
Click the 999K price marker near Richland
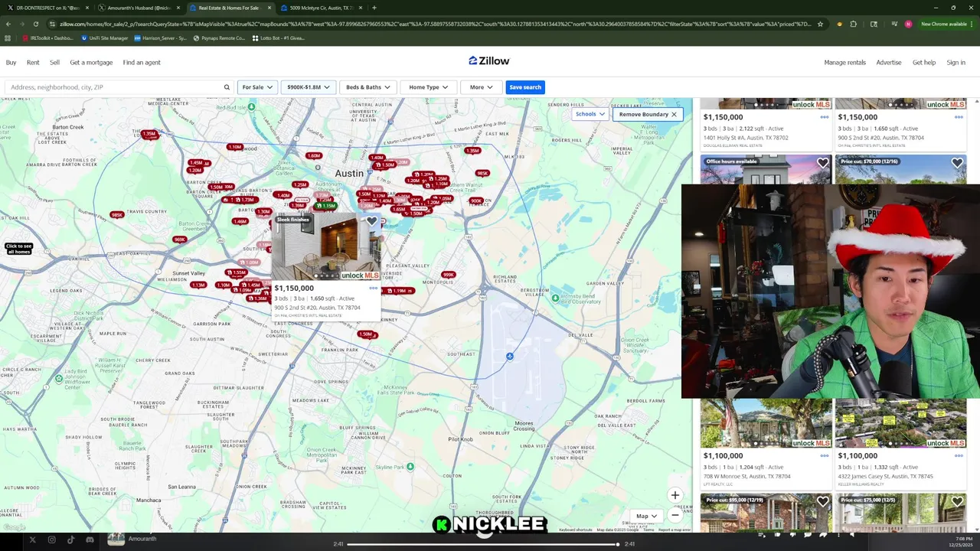tap(449, 275)
